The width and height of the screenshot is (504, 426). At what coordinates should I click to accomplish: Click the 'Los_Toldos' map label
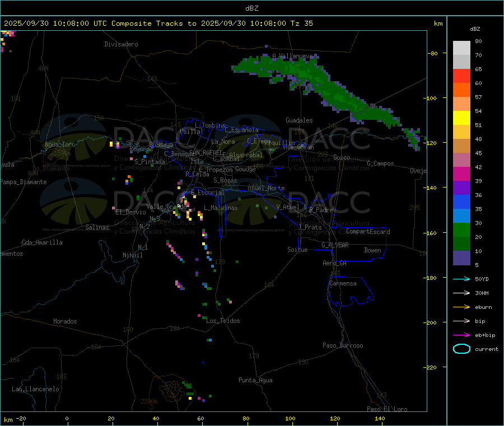click(x=223, y=321)
